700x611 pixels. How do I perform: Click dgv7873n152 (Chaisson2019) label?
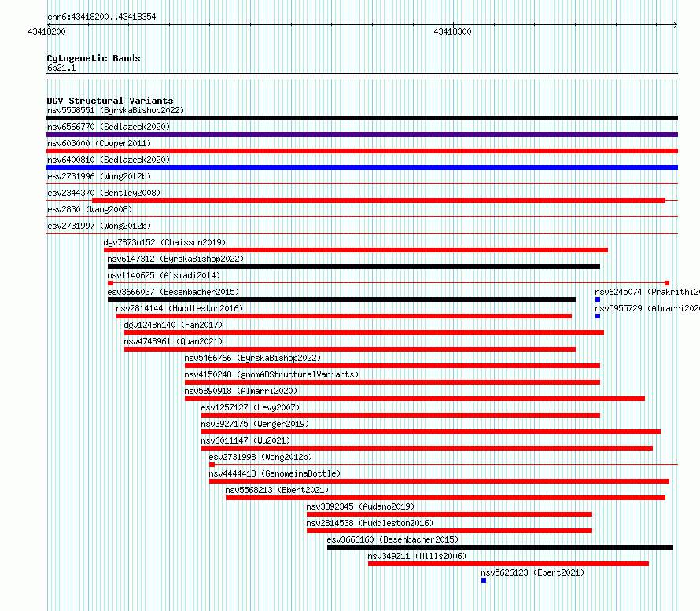pos(164,242)
